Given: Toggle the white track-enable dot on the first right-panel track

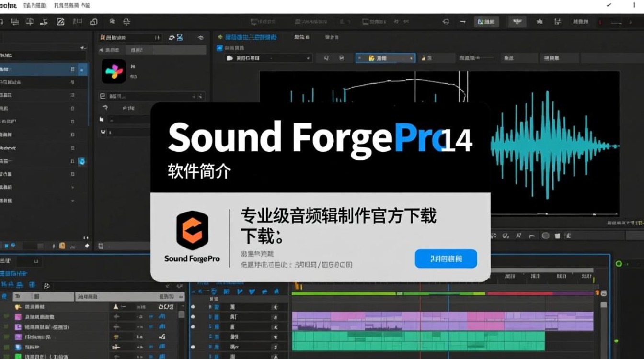Looking at the screenshot, I should point(193,307).
